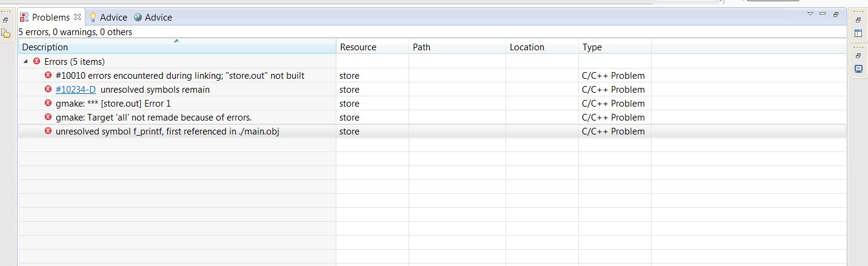Minimize the Problems panel

[x=823, y=13]
